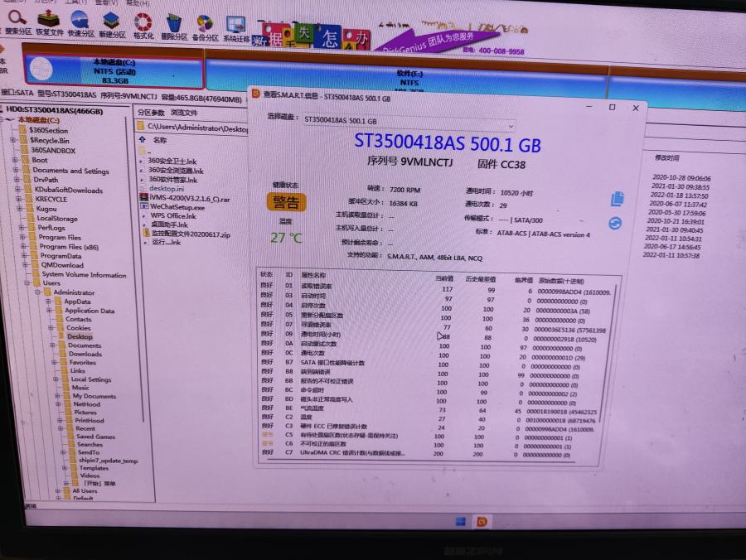Open the DiskGenius icon on the taskbar
Image resolution: width=746 pixels, height=560 pixels.
[x=482, y=522]
